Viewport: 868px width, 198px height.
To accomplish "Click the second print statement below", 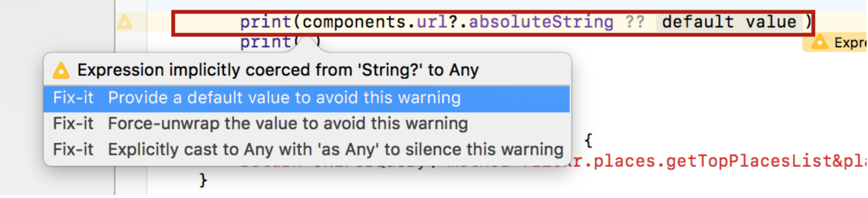I will (265, 42).
